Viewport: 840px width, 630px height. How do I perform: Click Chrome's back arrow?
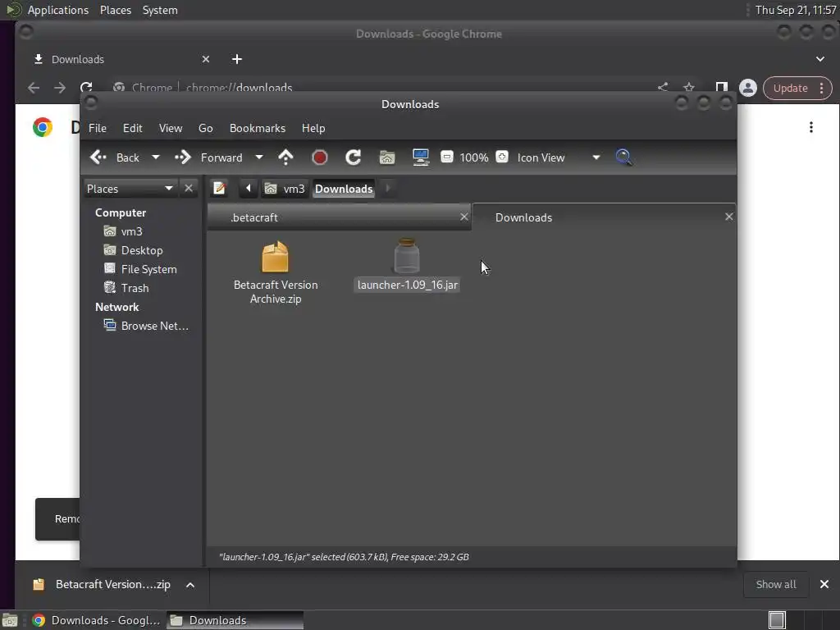34,88
